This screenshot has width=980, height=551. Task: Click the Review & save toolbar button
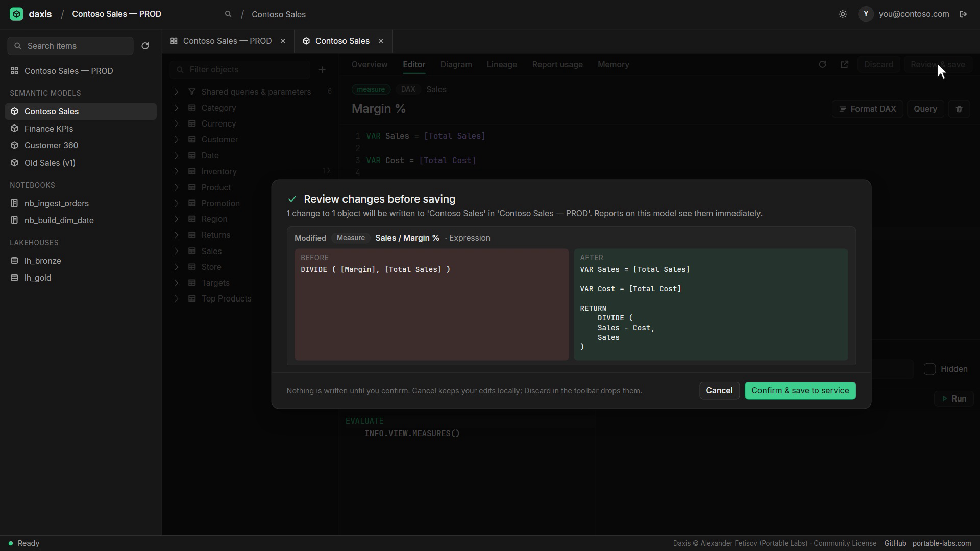[938, 65]
